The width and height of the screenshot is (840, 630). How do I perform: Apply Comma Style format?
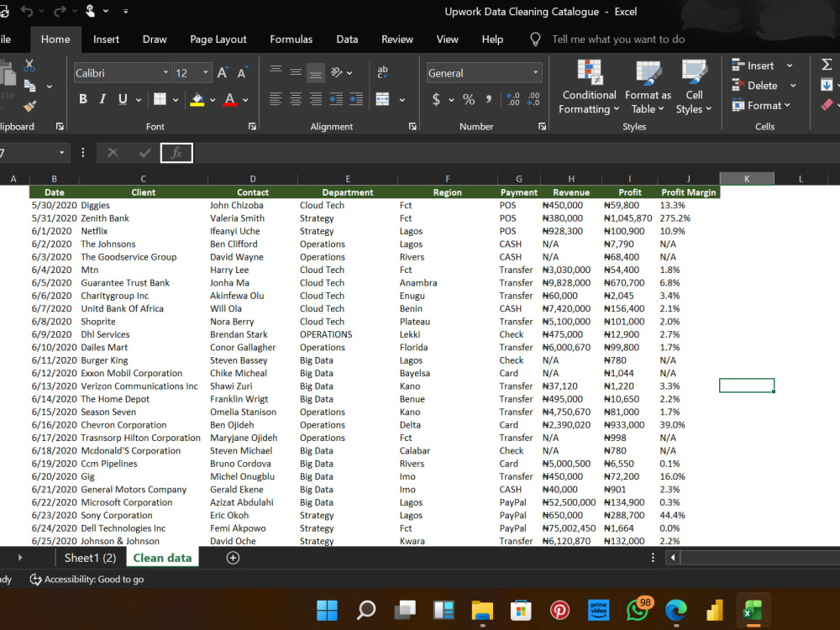(489, 99)
